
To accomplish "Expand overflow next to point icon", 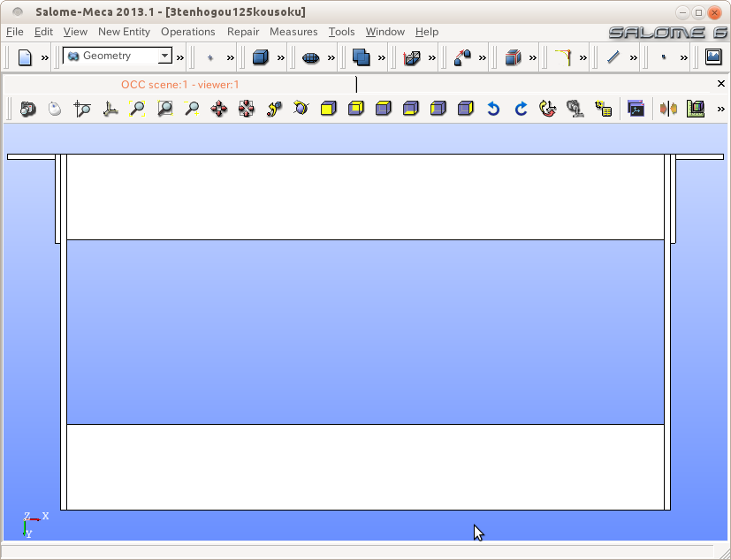I will point(231,57).
